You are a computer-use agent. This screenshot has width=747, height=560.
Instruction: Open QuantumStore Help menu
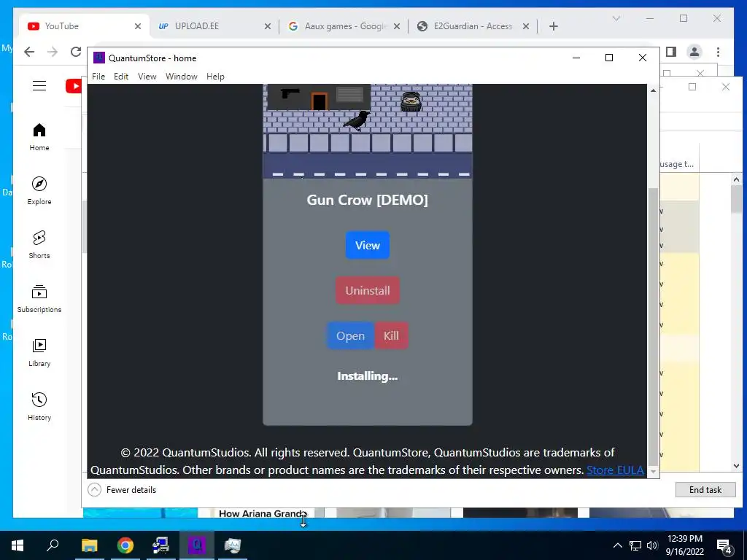(215, 77)
